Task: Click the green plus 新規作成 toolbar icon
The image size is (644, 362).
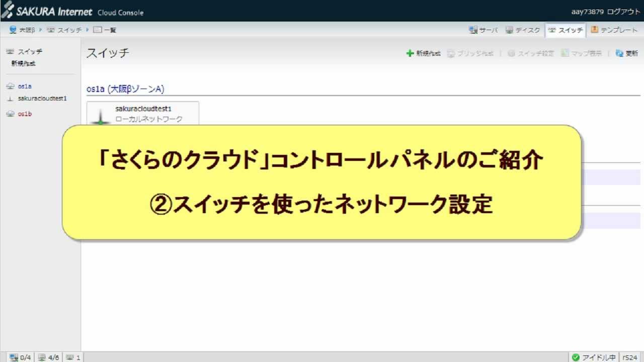Action: coord(410,53)
